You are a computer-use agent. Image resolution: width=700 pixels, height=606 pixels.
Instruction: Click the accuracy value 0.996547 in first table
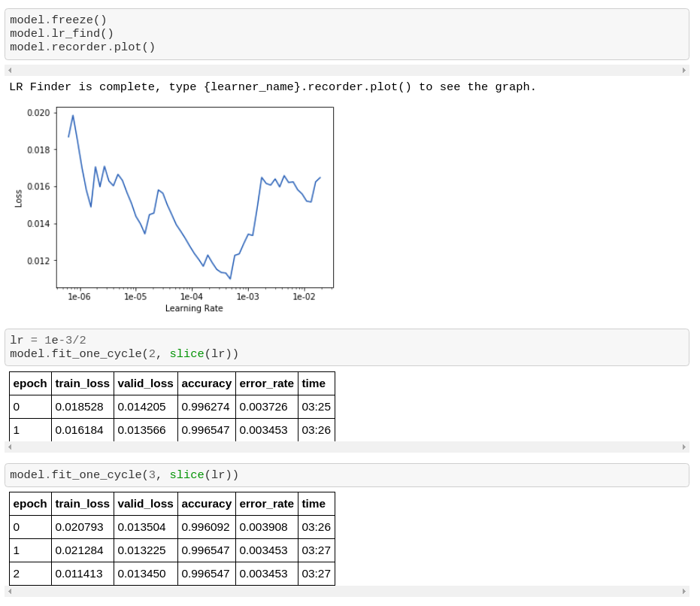206,430
